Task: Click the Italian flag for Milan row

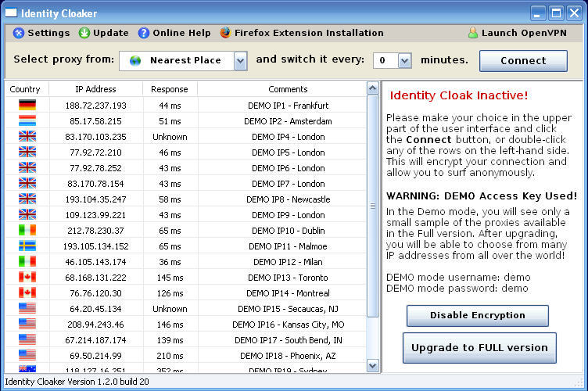Action: tap(27, 261)
